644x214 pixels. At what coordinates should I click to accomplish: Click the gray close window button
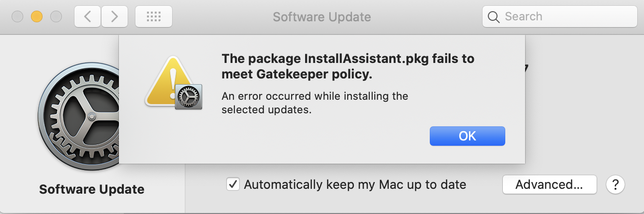tap(17, 17)
